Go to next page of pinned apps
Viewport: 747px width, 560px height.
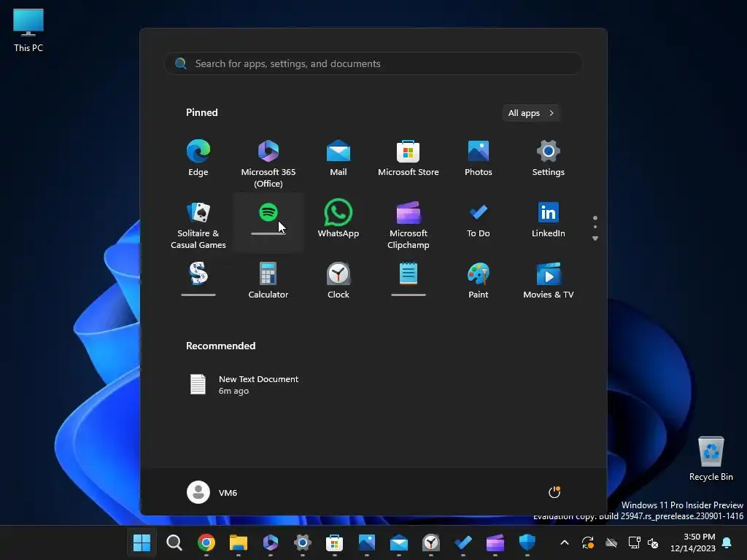595,238
